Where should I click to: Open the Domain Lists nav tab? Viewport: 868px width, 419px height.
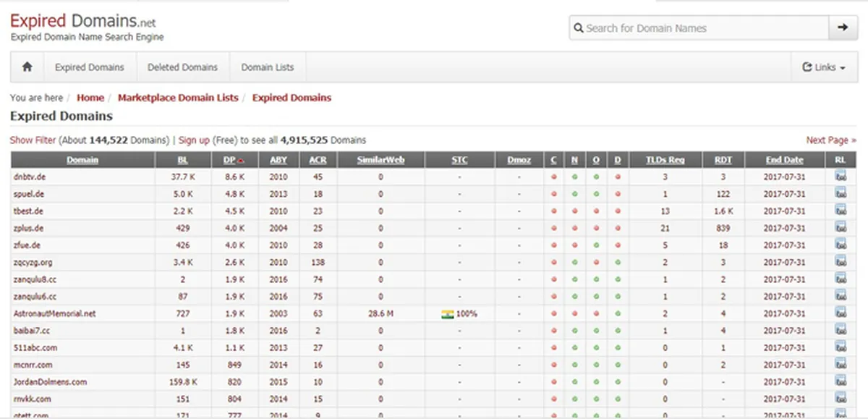click(x=268, y=67)
